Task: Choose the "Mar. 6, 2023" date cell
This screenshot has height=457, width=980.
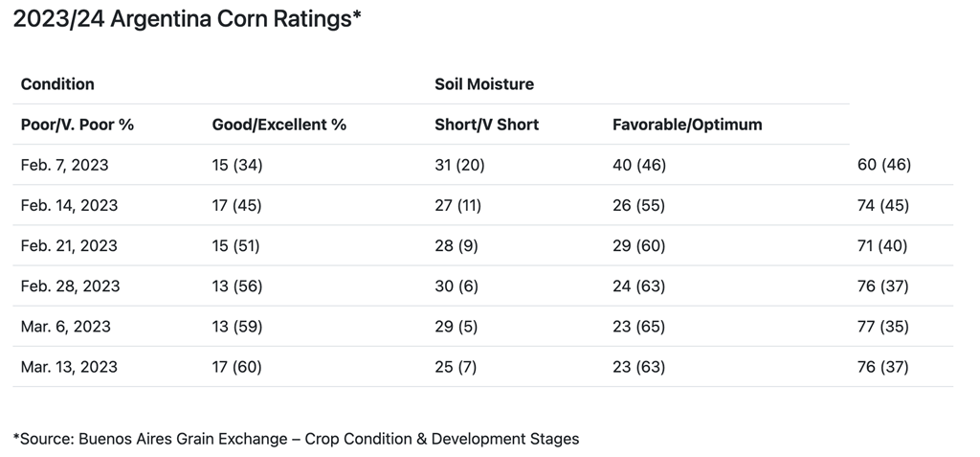Action: [x=66, y=326]
